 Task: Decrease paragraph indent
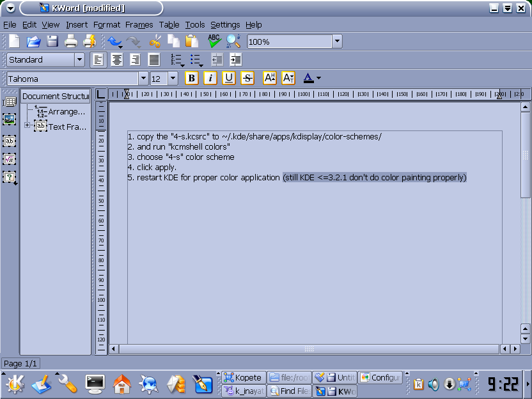[217, 60]
